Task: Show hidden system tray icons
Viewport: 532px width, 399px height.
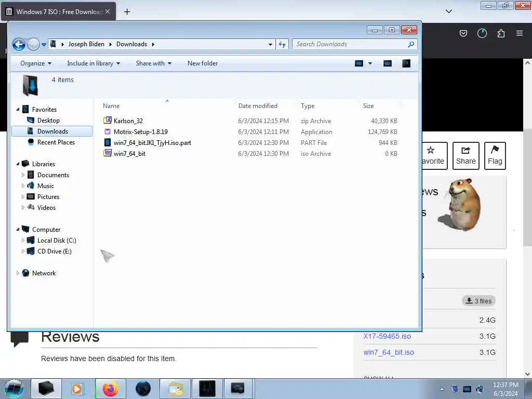Action: [x=442, y=389]
